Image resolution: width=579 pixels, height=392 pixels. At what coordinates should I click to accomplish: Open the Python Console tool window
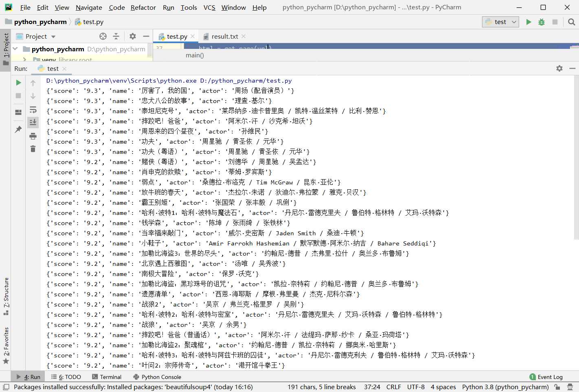(157, 377)
